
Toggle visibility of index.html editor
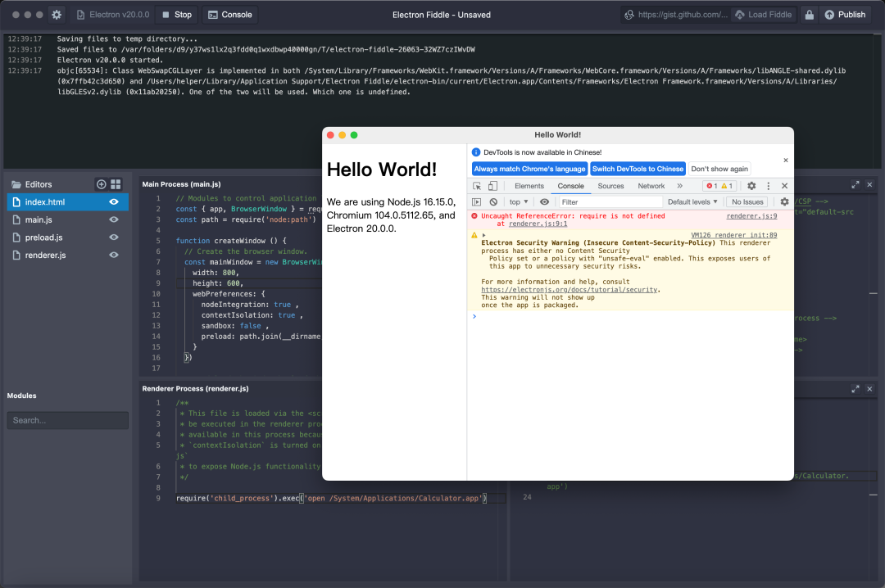pos(113,202)
